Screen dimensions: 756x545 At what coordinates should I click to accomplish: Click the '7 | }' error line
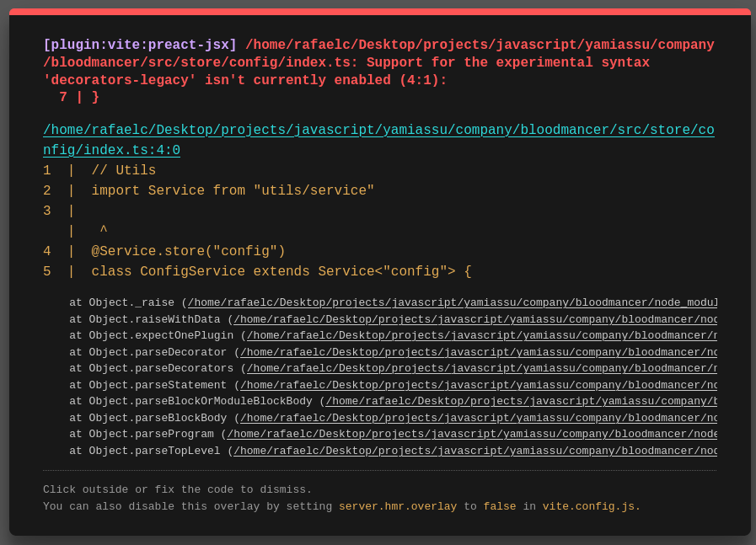[79, 98]
